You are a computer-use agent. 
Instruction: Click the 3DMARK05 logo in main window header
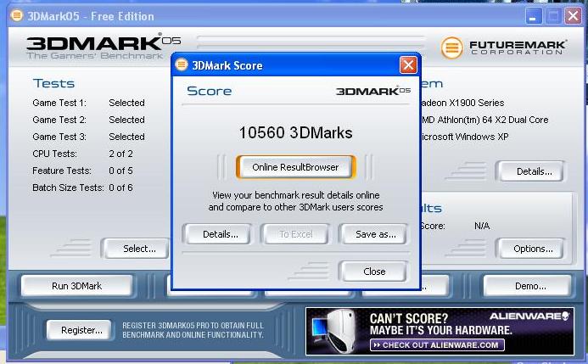(x=104, y=47)
